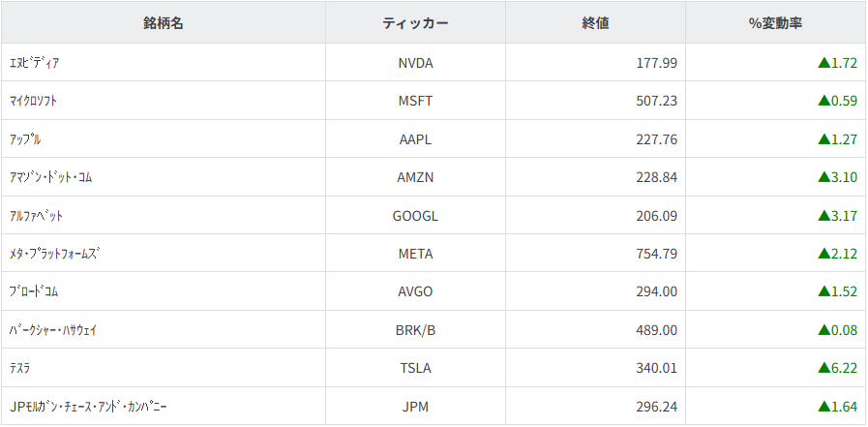Open the アマゾン・ドット・コム stock name
The height and width of the screenshot is (427, 868).
pos(50,177)
